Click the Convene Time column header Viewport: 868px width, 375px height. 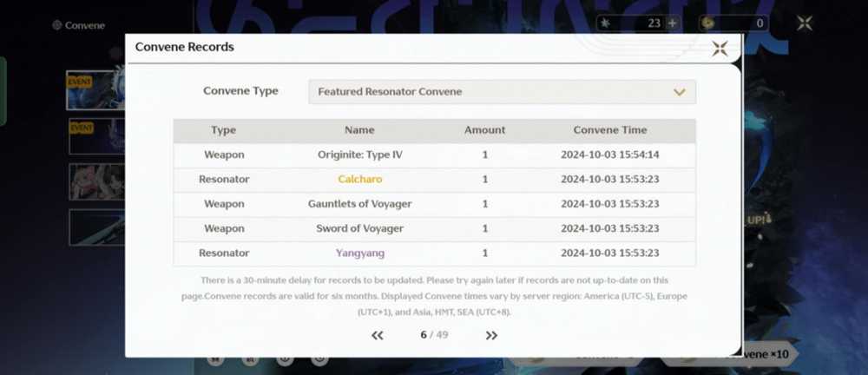pyautogui.click(x=610, y=130)
